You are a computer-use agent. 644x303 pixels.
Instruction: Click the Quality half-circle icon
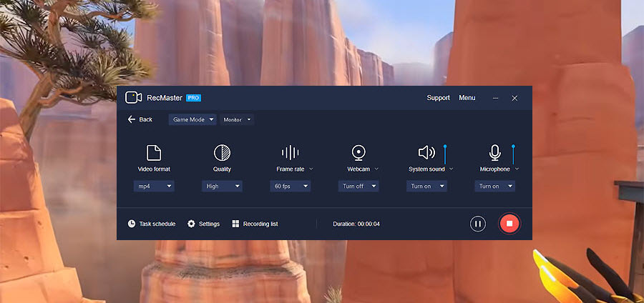(223, 153)
